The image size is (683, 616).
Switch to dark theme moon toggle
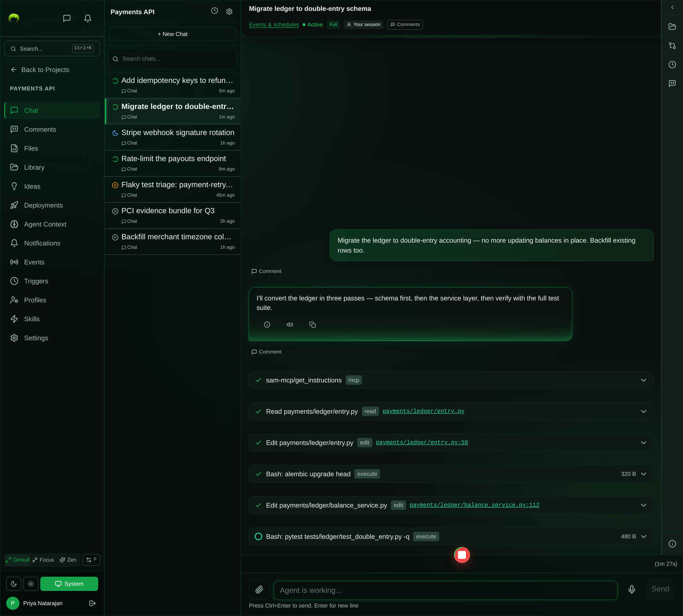14,584
